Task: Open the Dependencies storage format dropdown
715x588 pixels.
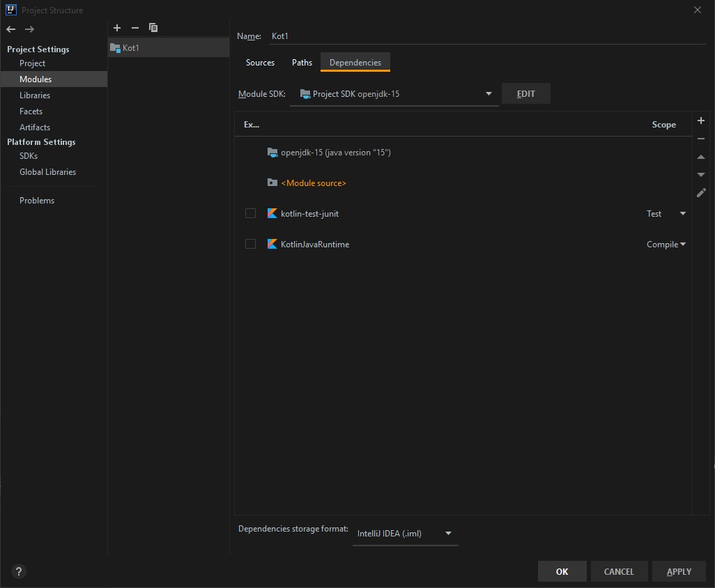Action: (449, 533)
